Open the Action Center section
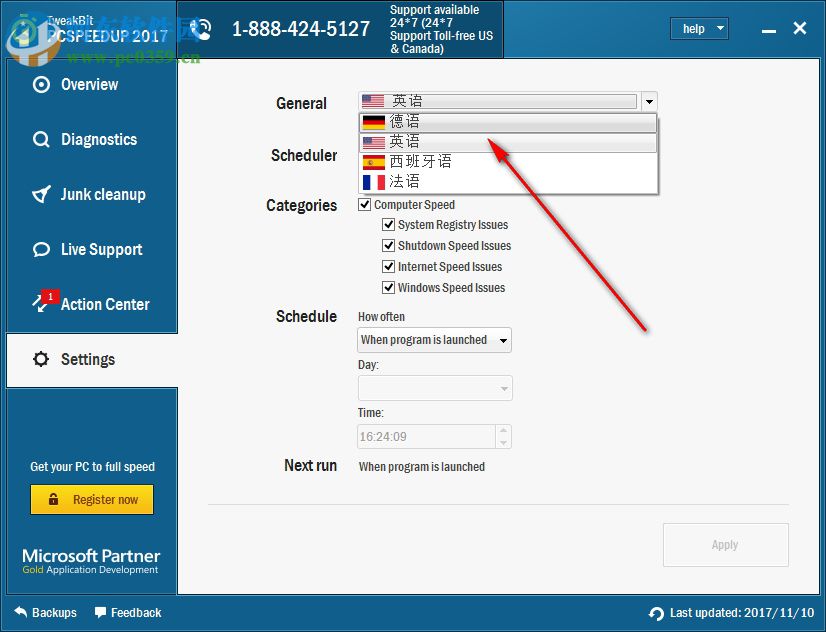 pos(92,304)
